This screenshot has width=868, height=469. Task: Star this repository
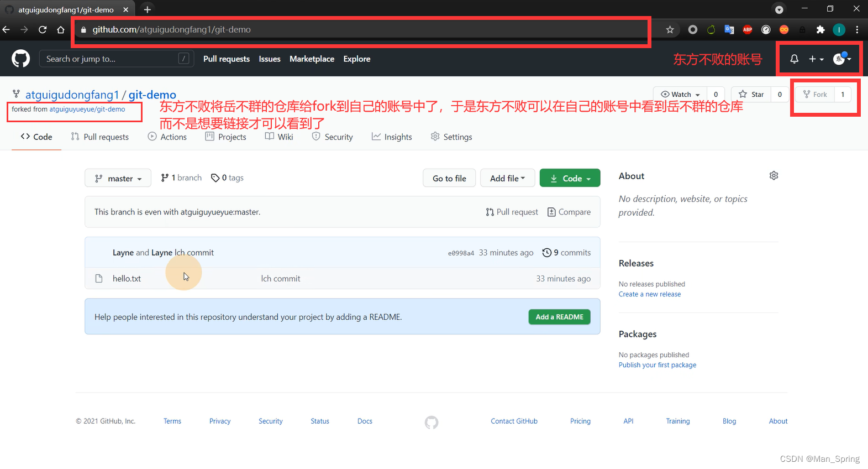pos(751,95)
